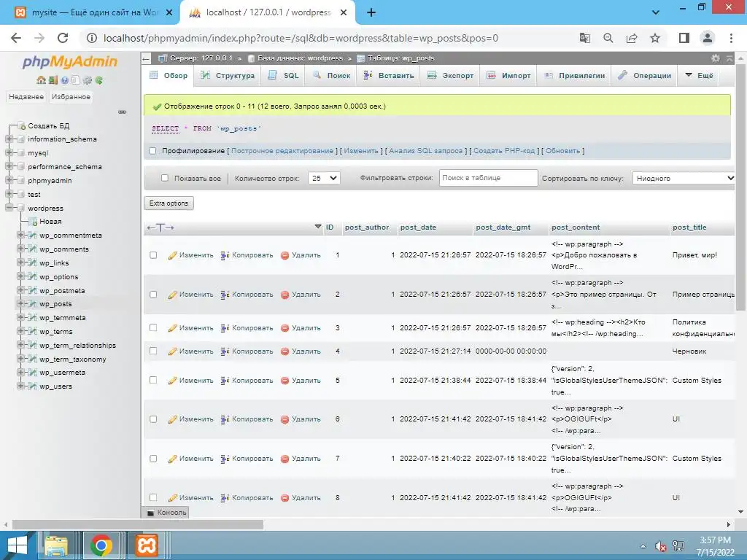Image resolution: width=747 pixels, height=560 pixels.
Task: Share this page via the share icon
Action: pos(632,38)
